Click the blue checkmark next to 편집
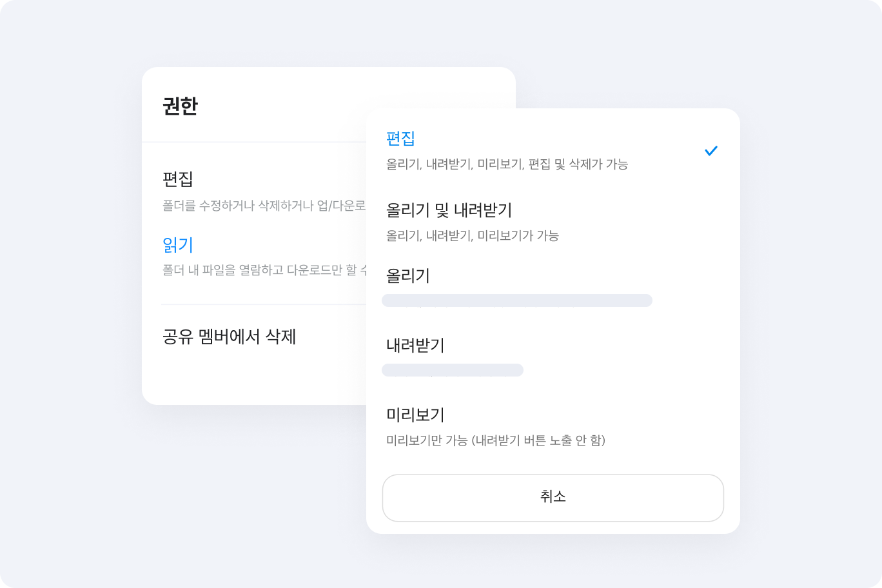Screen dimensions: 882x588 [x=710, y=151]
